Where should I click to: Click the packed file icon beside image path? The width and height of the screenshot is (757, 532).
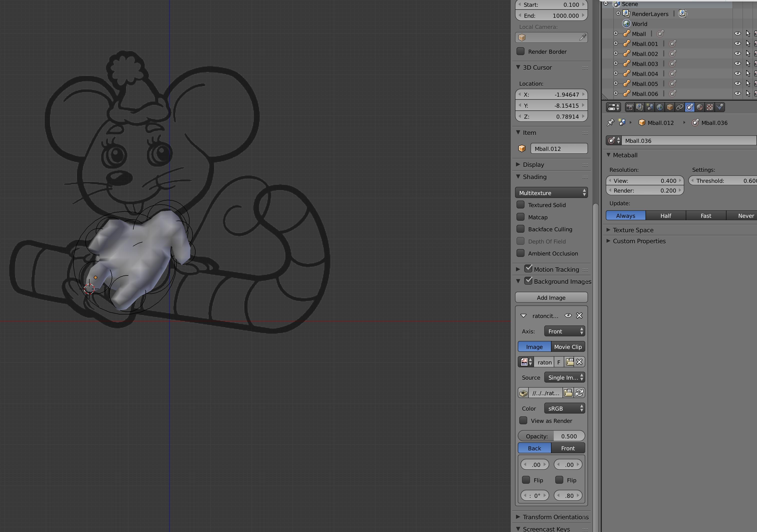(523, 393)
